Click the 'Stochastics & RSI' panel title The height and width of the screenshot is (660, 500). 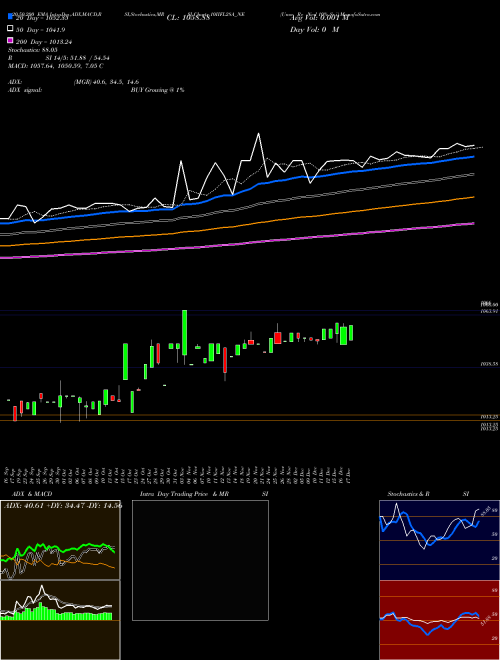(428, 494)
